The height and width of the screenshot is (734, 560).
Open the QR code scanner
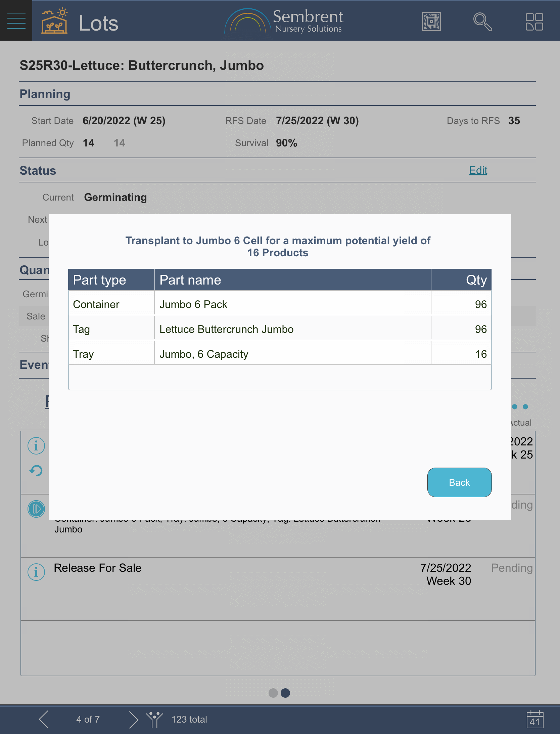[x=431, y=22]
